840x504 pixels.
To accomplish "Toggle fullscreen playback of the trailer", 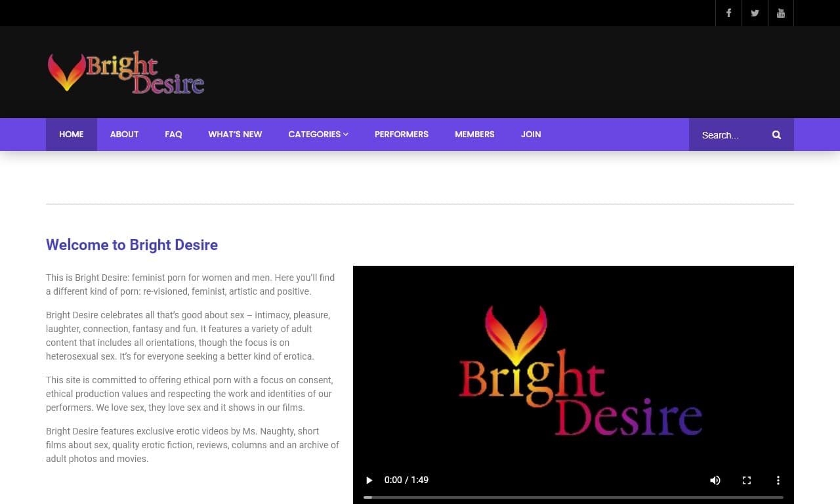I will point(747,480).
